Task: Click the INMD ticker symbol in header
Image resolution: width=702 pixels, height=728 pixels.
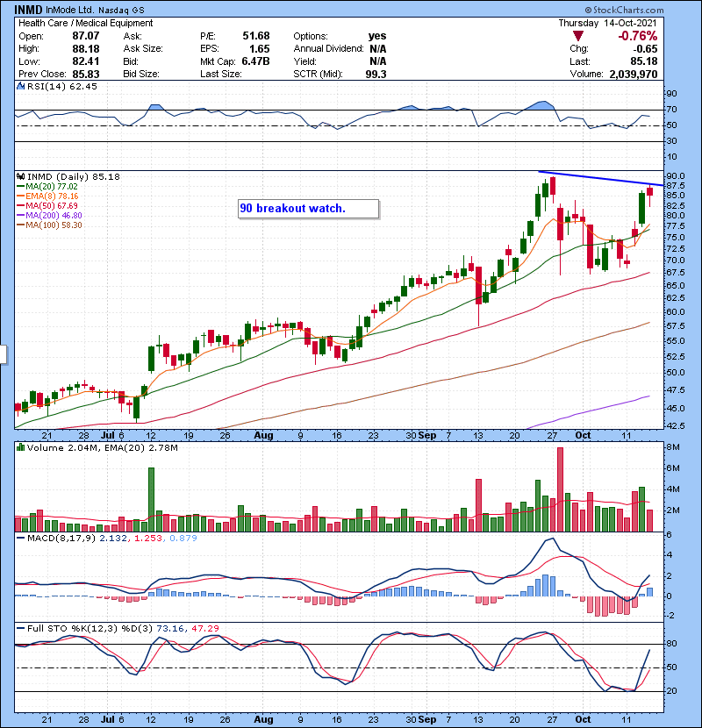Action: (x=28, y=10)
